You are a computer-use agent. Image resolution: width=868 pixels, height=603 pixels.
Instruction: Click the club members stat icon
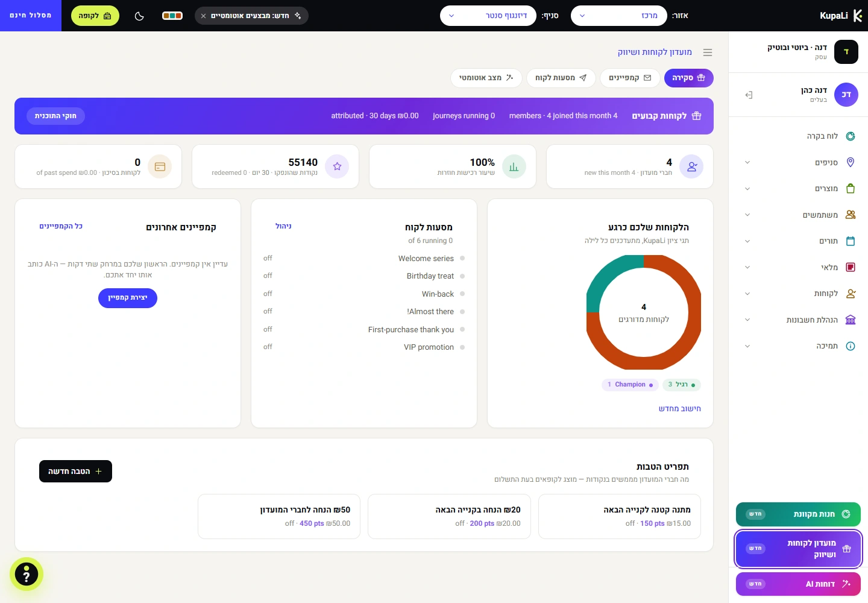coord(691,166)
